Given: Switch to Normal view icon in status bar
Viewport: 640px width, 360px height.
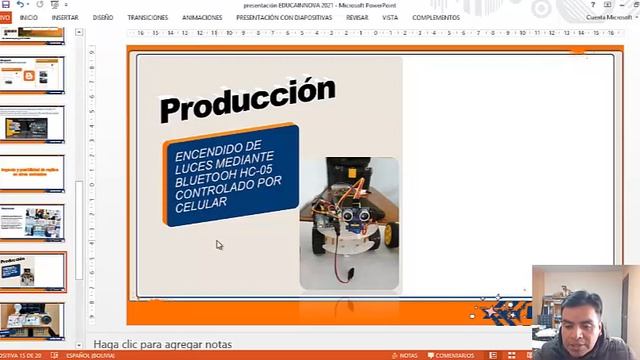Looking at the screenshot, I should point(493,356).
